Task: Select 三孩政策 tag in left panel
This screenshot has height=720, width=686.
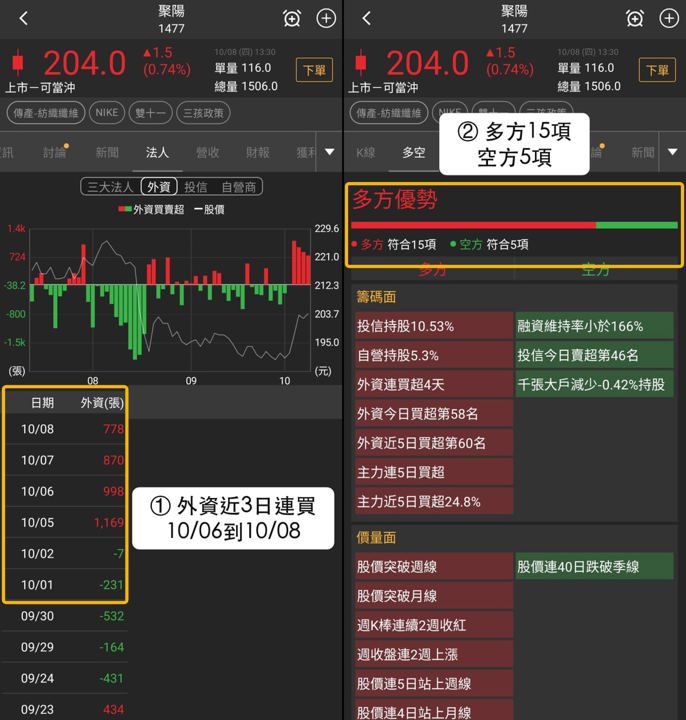Action: point(203,113)
